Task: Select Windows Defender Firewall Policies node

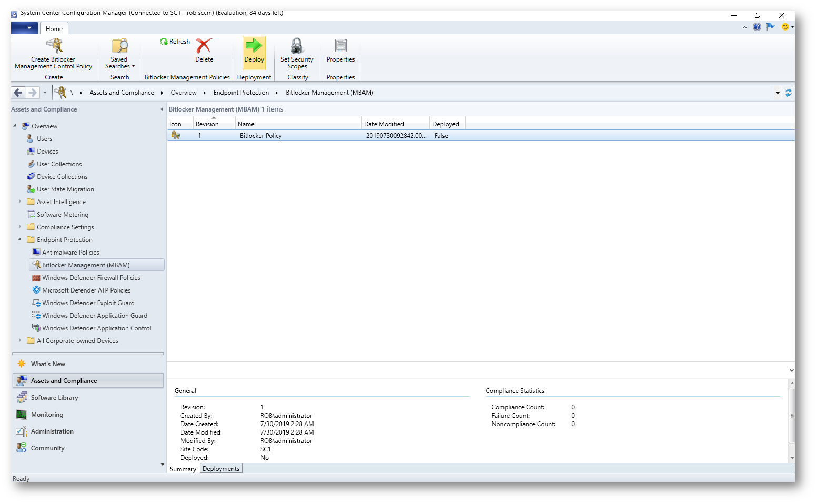Action: pos(91,278)
